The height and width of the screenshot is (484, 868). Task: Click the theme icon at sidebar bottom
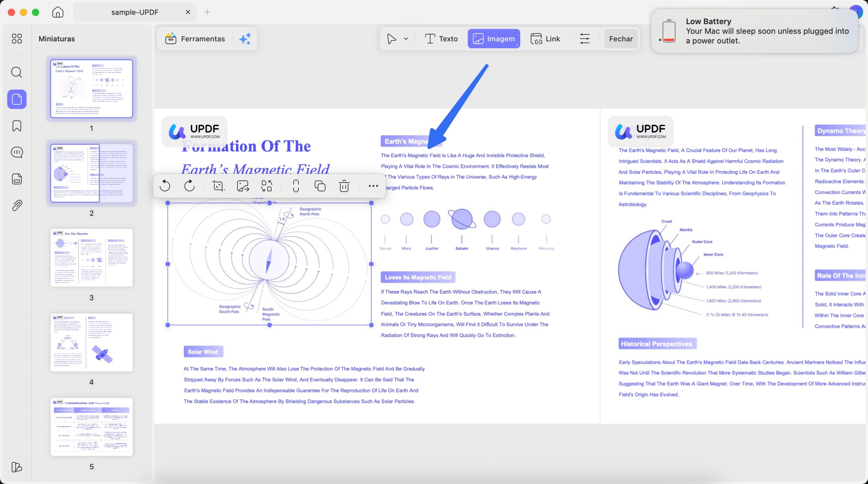(x=17, y=467)
